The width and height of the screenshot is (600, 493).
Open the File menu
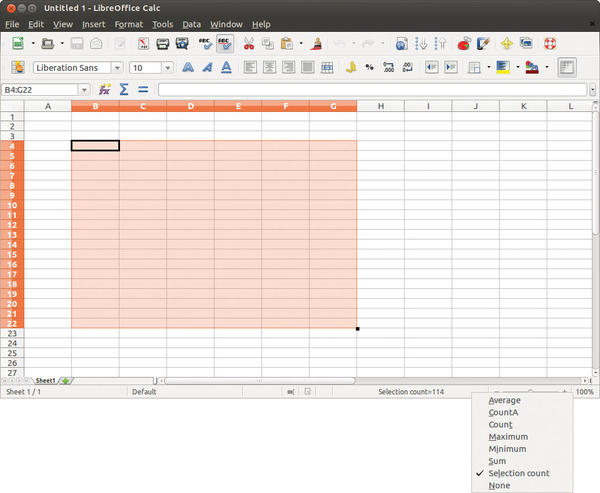pos(12,24)
